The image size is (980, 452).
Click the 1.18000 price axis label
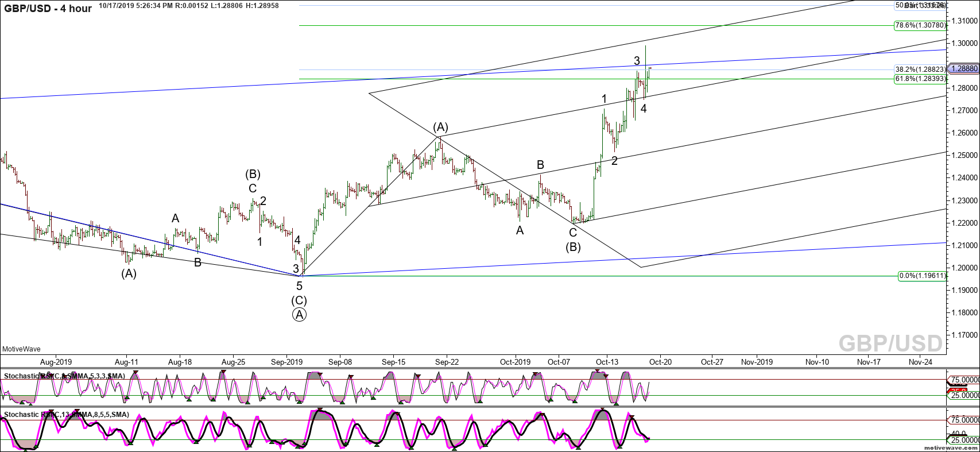[965, 312]
